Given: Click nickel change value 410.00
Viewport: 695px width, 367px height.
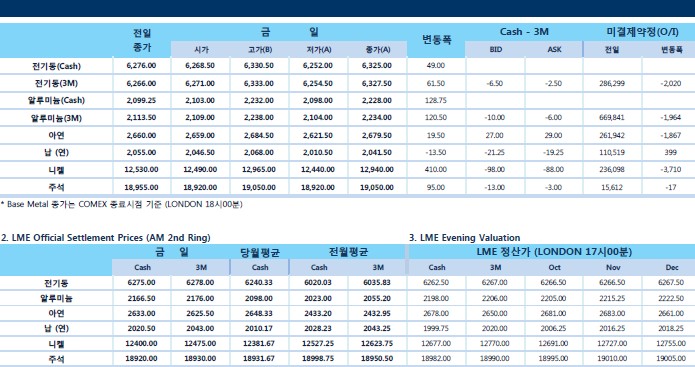Looking at the screenshot, I should 436,169.
